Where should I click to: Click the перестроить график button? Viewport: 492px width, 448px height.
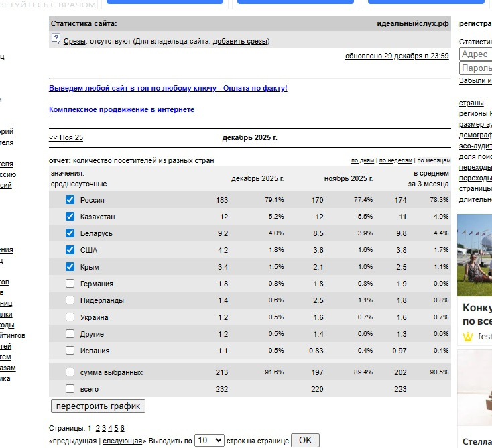tap(98, 406)
